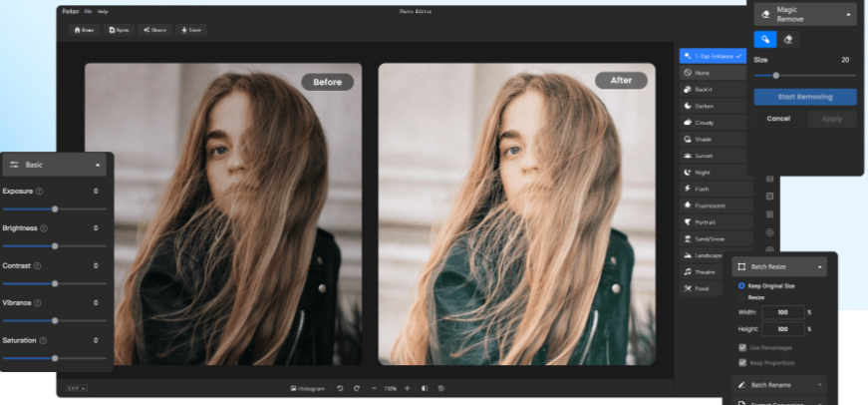The width and height of the screenshot is (868, 405).
Task: Click the undo arrow in bottom bar
Action: pyautogui.click(x=340, y=388)
